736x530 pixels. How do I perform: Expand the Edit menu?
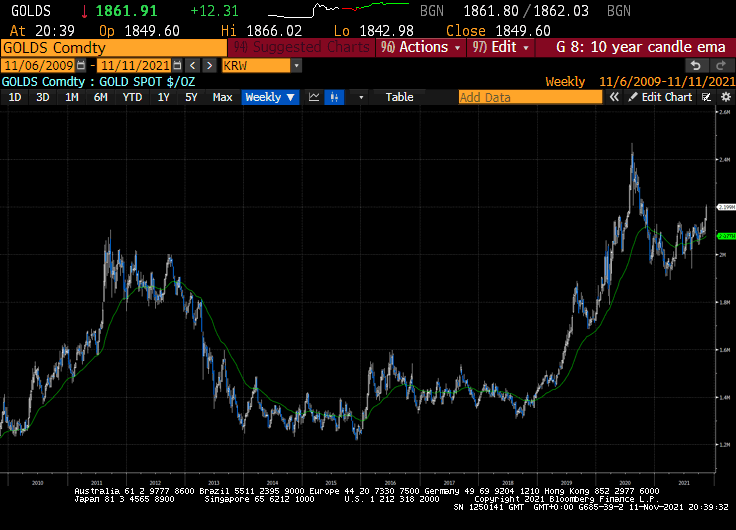[x=500, y=47]
